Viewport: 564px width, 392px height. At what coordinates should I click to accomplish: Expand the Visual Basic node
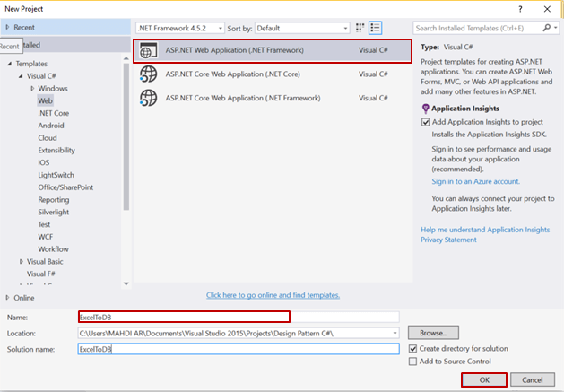click(21, 261)
